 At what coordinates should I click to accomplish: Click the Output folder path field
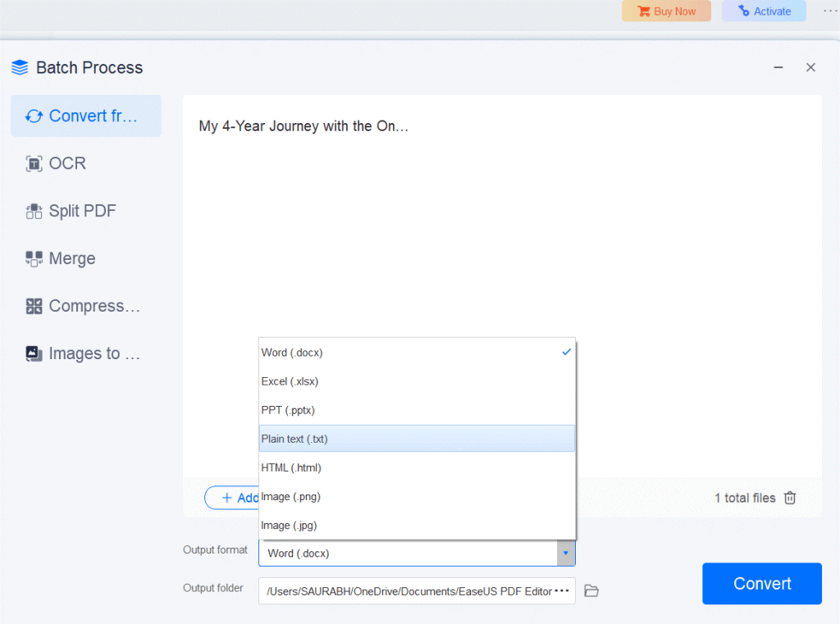pyautogui.click(x=417, y=591)
